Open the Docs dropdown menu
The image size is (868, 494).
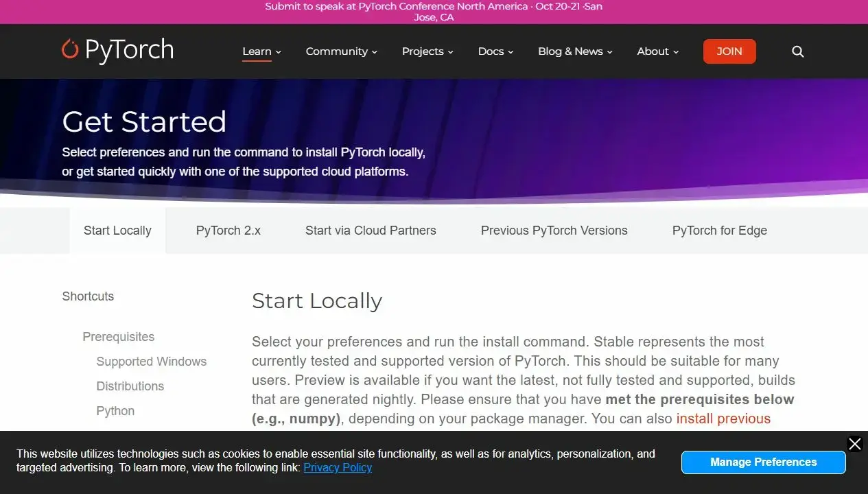coord(495,51)
